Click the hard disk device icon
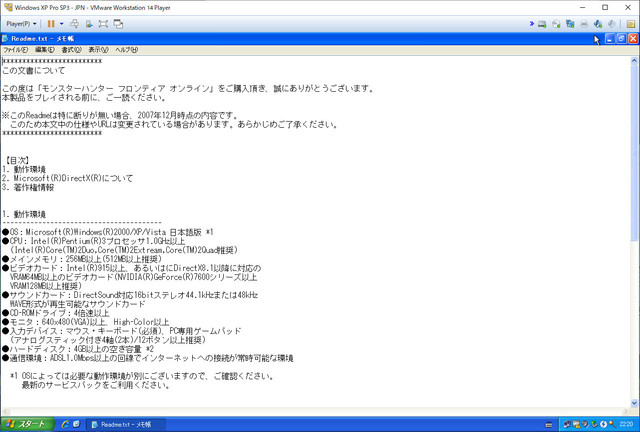This screenshot has width=640, height=432. click(542, 24)
